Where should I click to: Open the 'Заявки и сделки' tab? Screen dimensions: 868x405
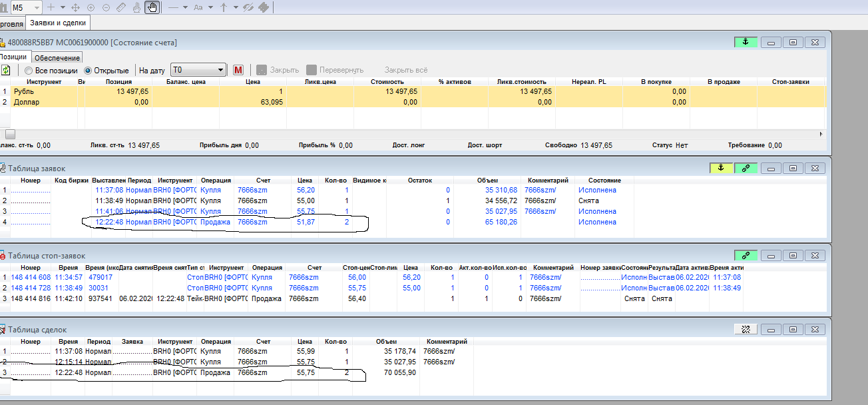pos(56,23)
